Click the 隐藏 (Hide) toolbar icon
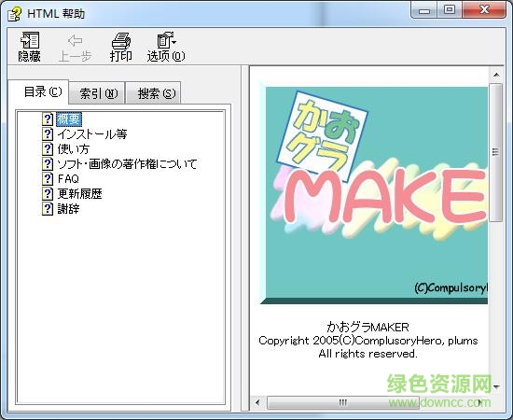This screenshot has height=420, width=513. pos(30,40)
